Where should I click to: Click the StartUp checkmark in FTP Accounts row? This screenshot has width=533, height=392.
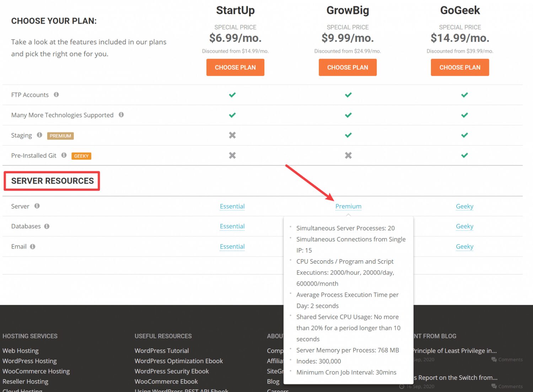(x=232, y=95)
